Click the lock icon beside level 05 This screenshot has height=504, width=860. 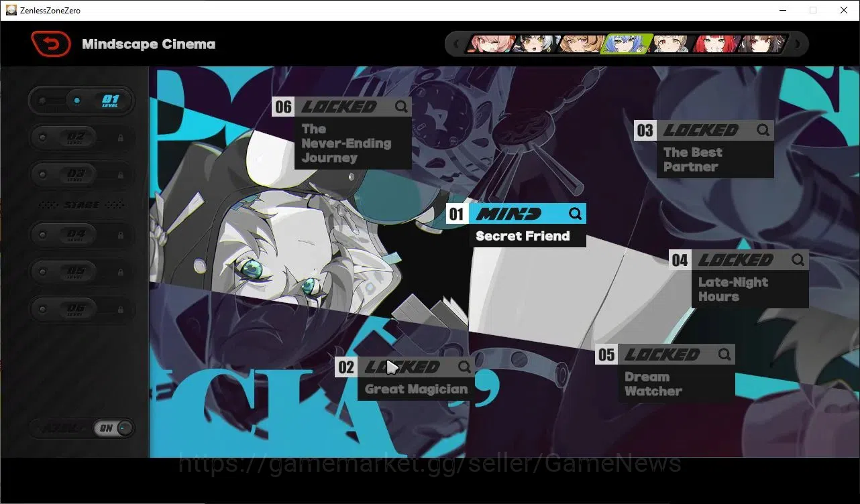tap(121, 272)
